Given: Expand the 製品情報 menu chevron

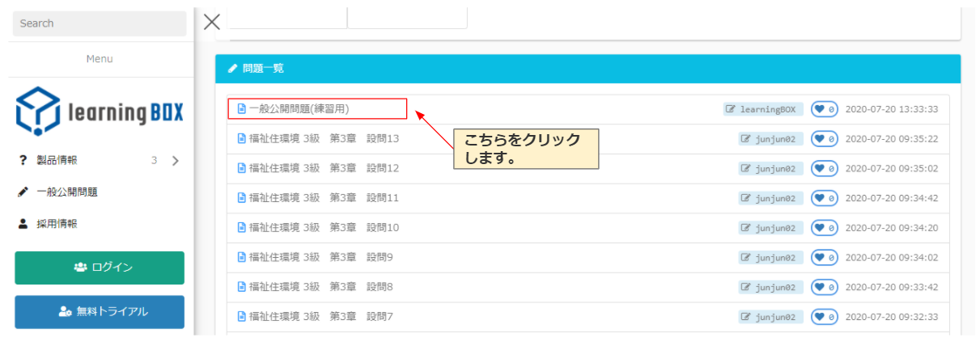Looking at the screenshot, I should coord(176,161).
